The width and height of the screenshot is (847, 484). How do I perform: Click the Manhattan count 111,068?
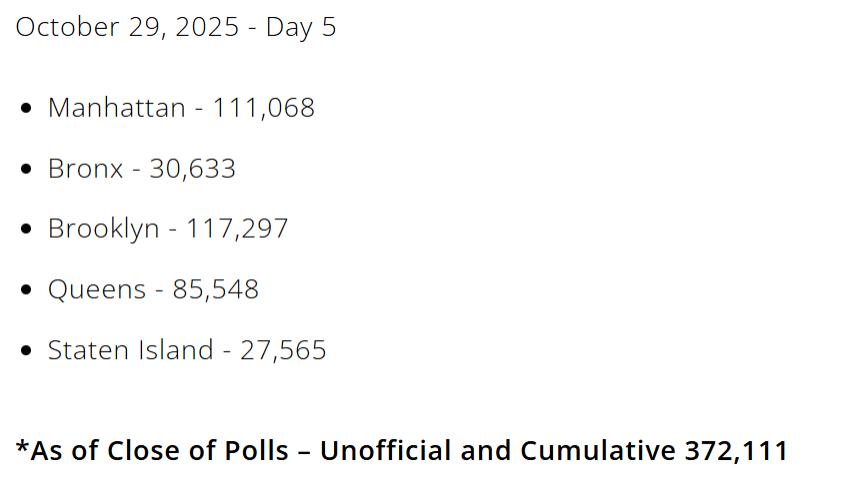[263, 107]
